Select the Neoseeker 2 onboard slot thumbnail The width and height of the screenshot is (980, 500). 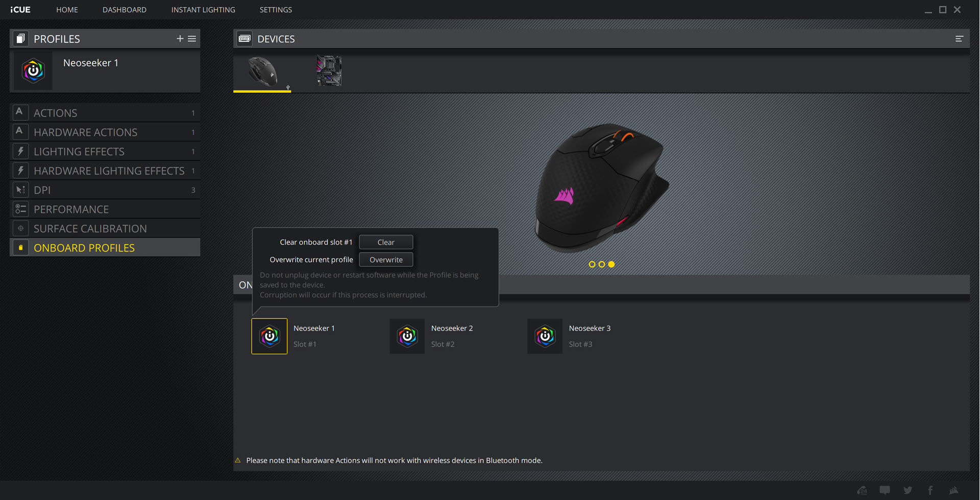pos(407,336)
